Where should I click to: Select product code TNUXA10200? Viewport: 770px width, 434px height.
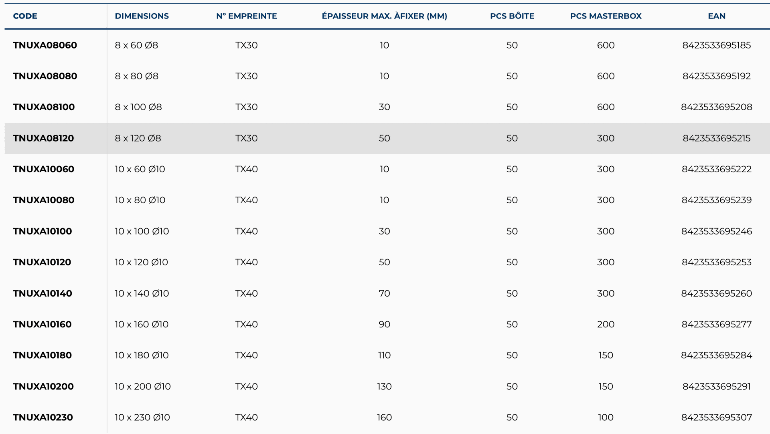pos(43,387)
